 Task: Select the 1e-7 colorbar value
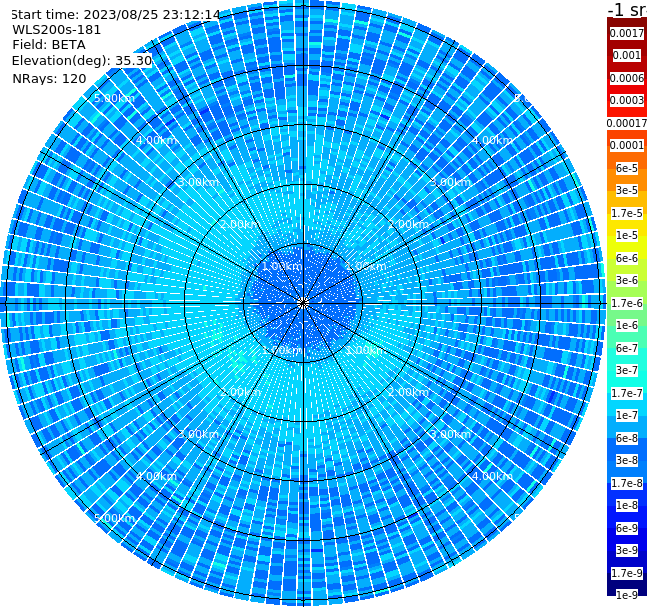627,415
